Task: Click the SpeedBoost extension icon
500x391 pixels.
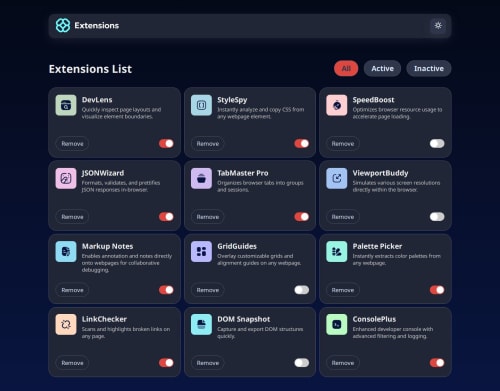Action: pos(337,105)
